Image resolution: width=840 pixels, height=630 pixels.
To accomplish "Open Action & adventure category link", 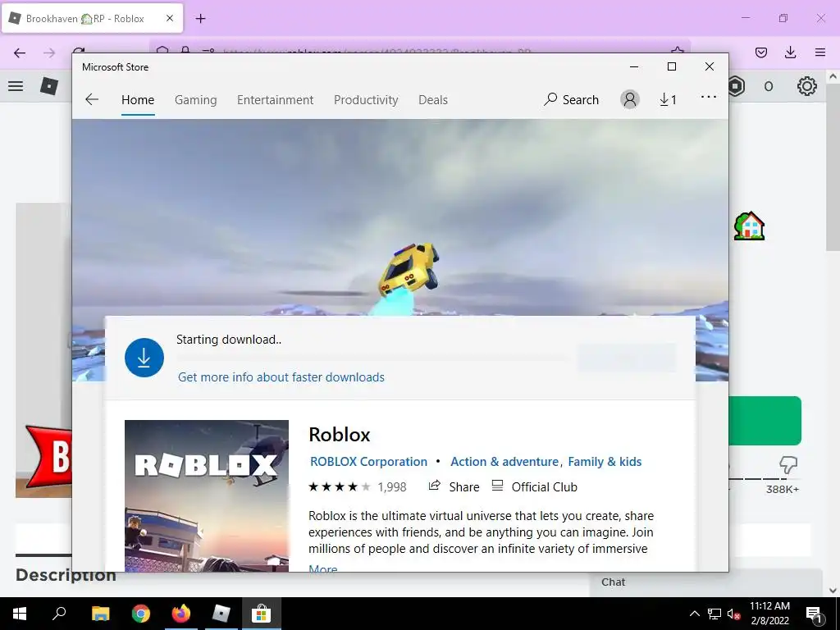I will point(504,462).
